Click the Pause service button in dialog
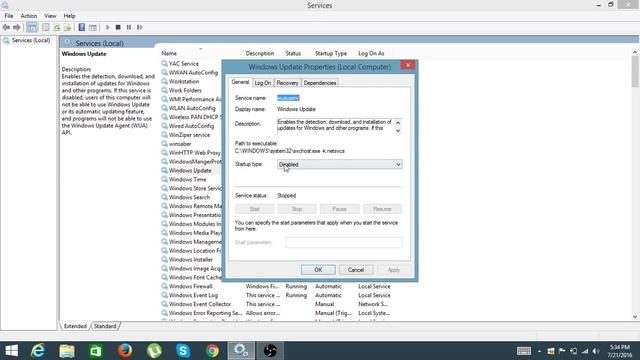Viewport: 640px width, 360px height. [340, 209]
